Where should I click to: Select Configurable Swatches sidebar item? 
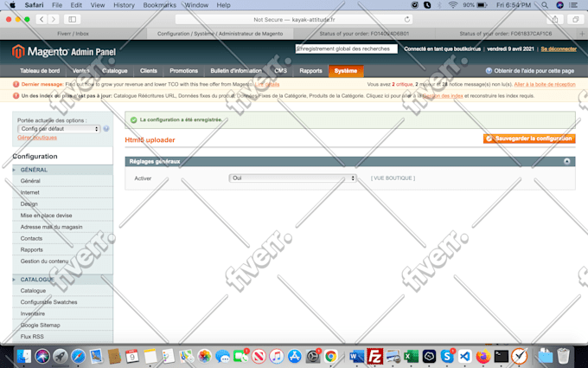coord(62,302)
